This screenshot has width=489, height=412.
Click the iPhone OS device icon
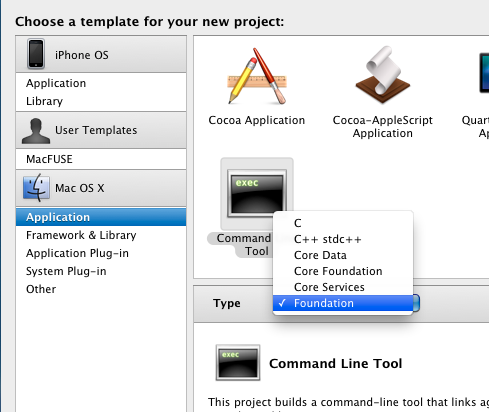click(36, 54)
